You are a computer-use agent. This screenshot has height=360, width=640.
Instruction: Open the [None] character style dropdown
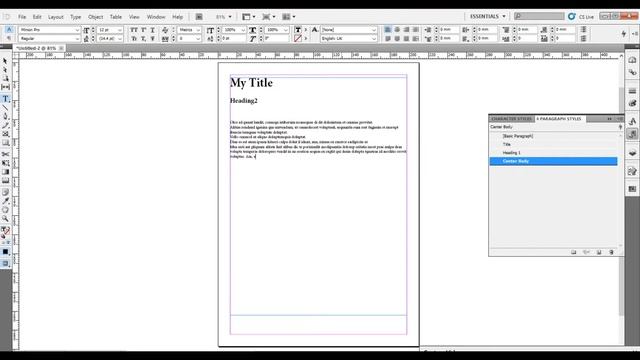373,30
